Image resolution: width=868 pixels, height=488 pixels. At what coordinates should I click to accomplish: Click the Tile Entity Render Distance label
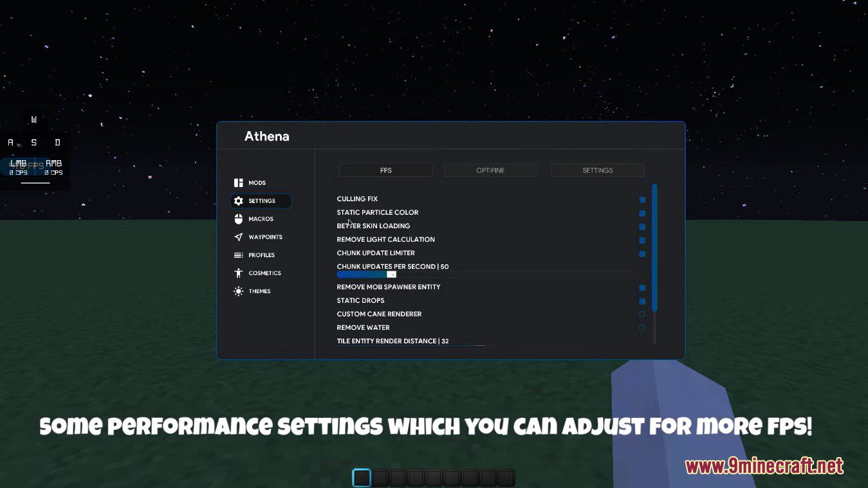(x=392, y=341)
